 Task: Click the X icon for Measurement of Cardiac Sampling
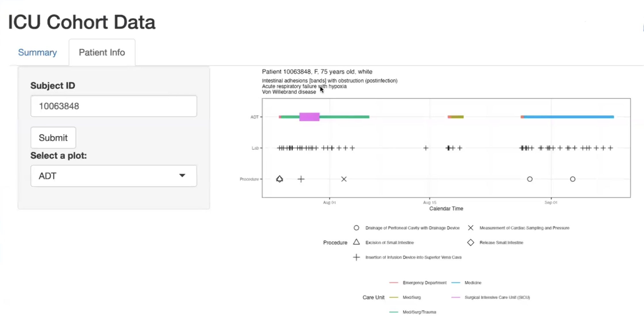(471, 228)
